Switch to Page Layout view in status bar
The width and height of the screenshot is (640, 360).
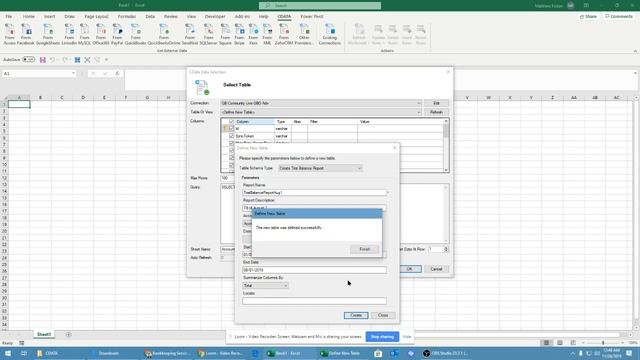point(560,343)
